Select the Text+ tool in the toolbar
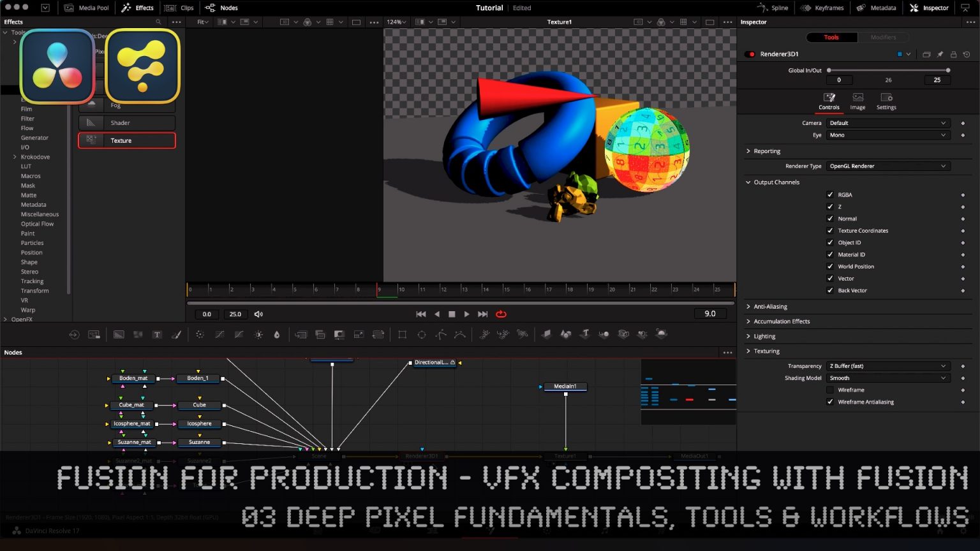 pyautogui.click(x=157, y=334)
